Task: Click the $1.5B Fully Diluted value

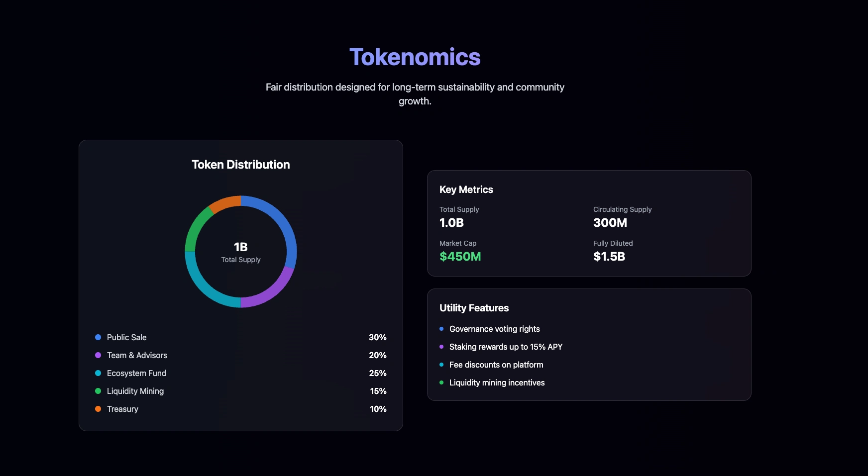Action: [609, 257]
